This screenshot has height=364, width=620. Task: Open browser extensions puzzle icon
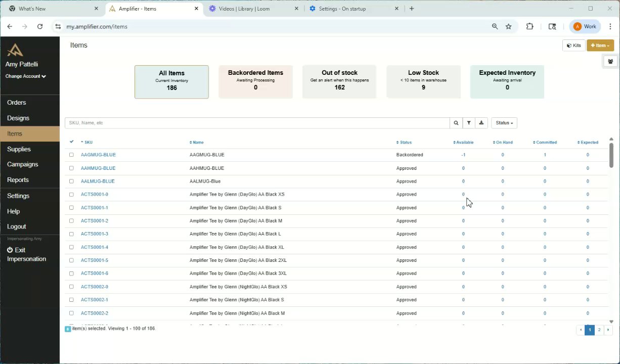[530, 26]
